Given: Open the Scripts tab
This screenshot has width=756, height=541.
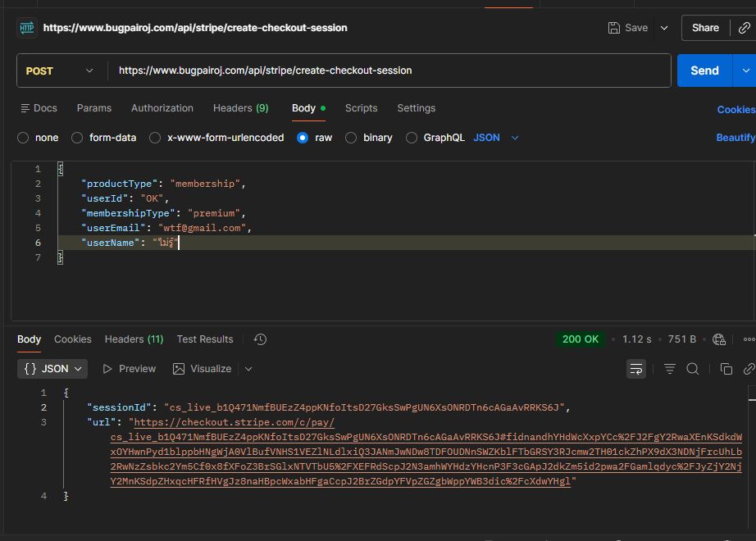Looking at the screenshot, I should pos(361,108).
